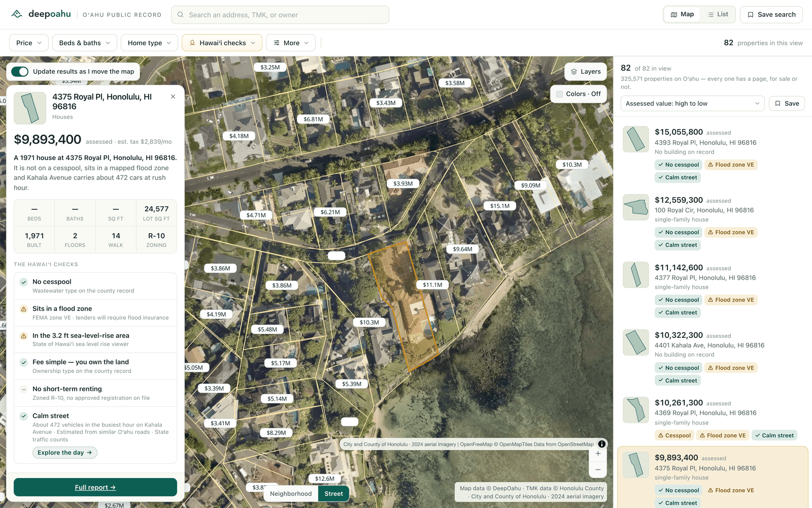The height and width of the screenshot is (508, 812).
Task: Save the sorted list
Action: 787,104
